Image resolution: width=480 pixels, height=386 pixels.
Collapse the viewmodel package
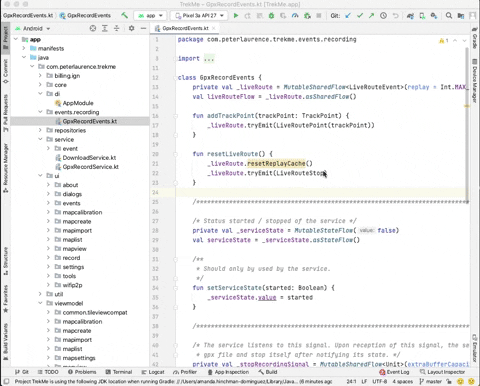pyautogui.click(x=40, y=303)
